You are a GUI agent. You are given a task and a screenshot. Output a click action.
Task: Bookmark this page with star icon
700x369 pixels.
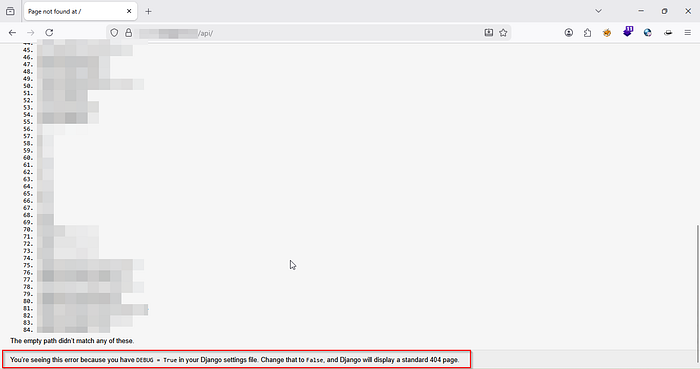[x=503, y=33]
